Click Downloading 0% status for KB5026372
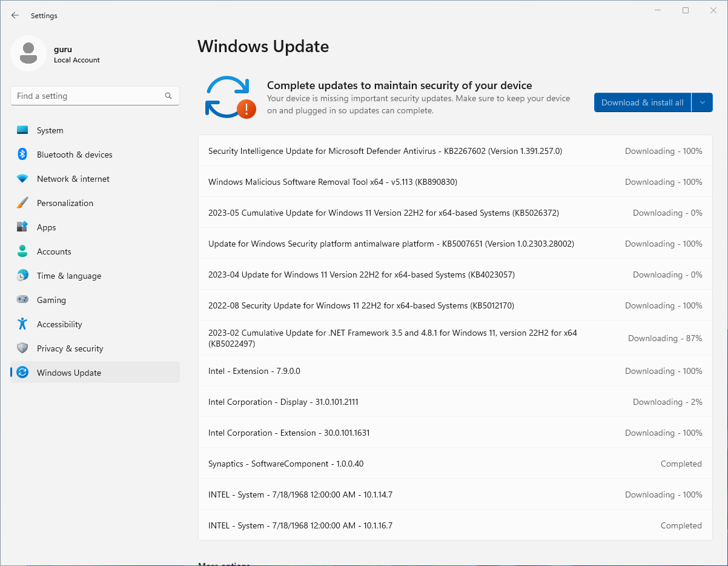The height and width of the screenshot is (566, 728). (667, 213)
